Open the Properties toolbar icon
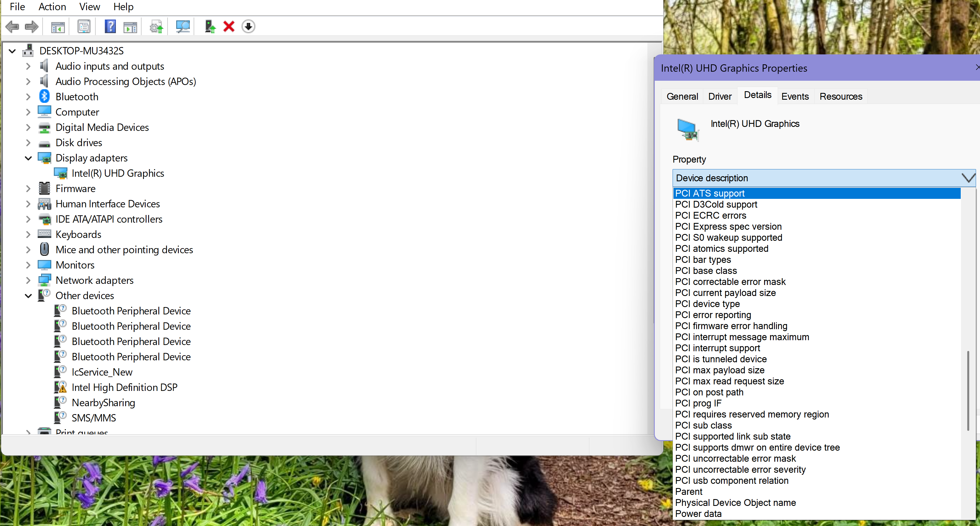The width and height of the screenshot is (980, 526). click(84, 27)
